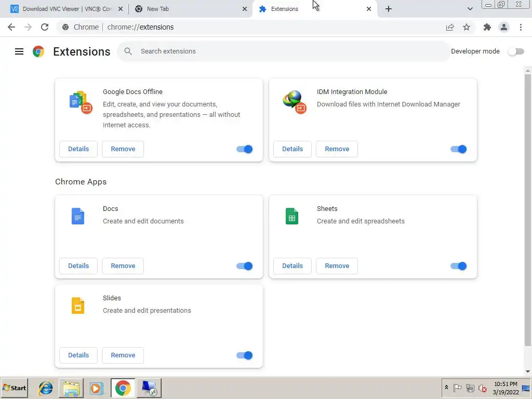Turn off the Docs app toggle
The height and width of the screenshot is (399, 532).
click(x=244, y=266)
